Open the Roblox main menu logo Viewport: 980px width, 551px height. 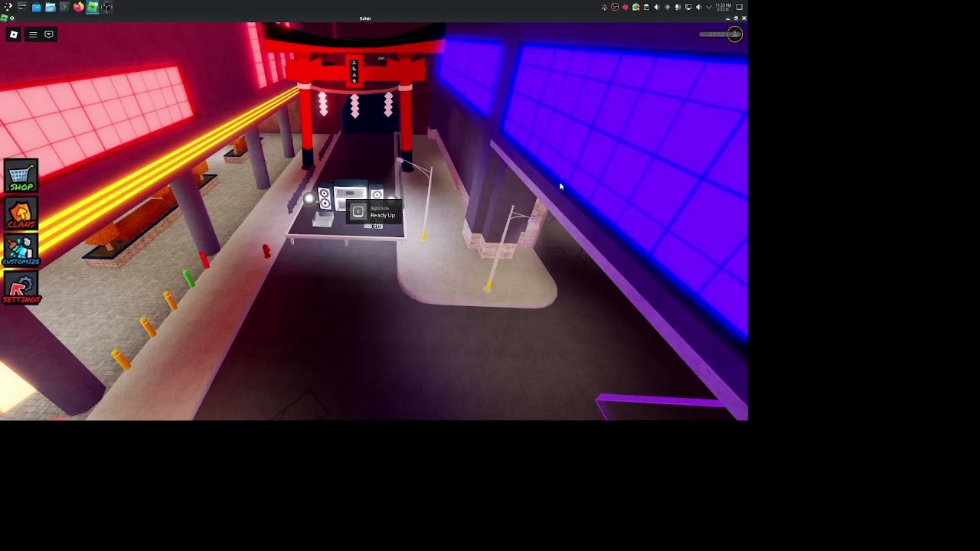(x=14, y=34)
